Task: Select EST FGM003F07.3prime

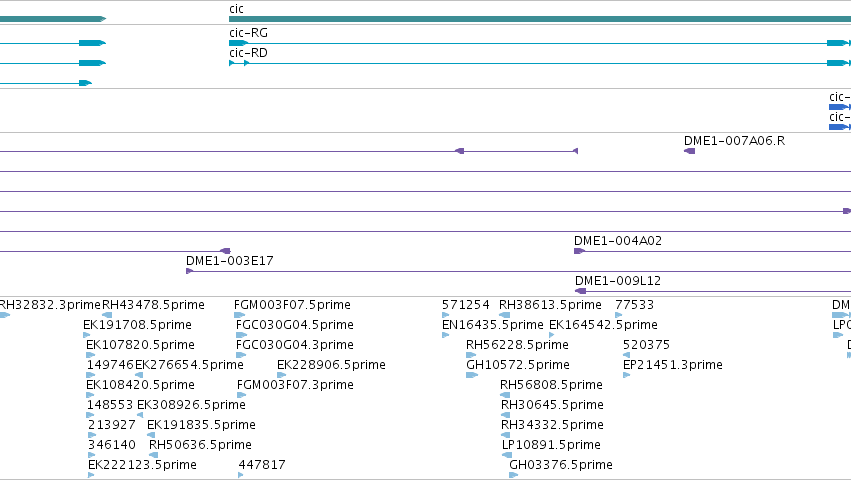Action: tap(295, 385)
